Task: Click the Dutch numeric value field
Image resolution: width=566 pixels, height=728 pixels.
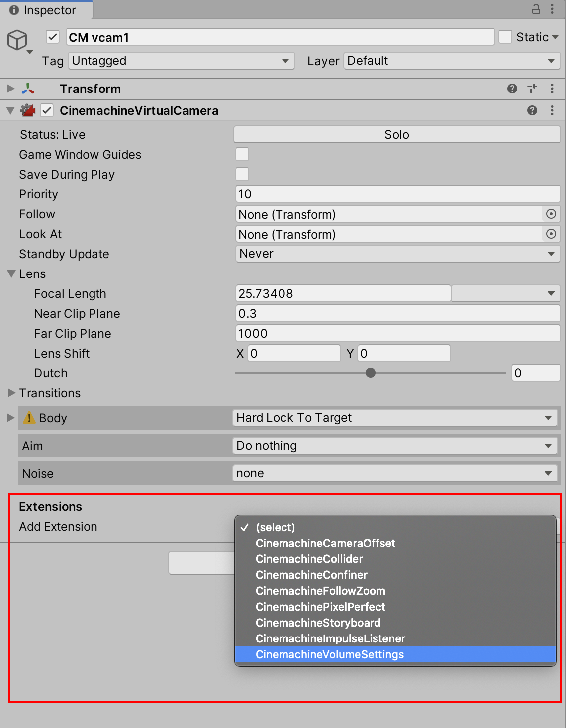Action: (536, 373)
